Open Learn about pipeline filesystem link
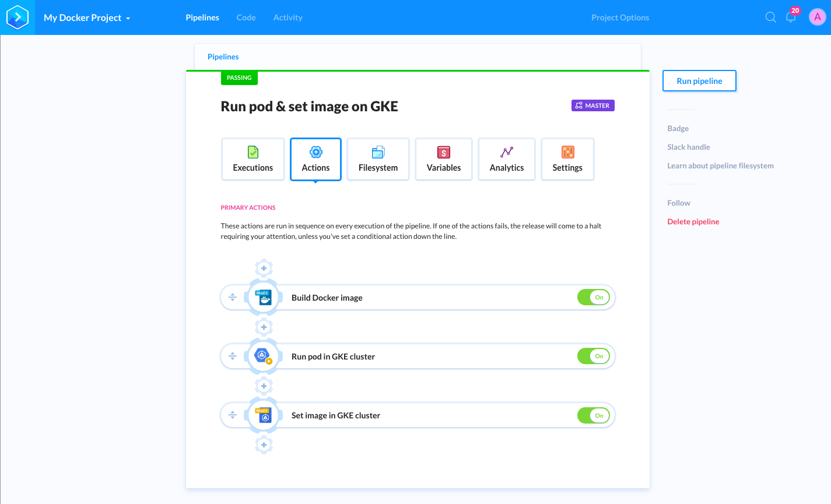831x504 pixels. pyautogui.click(x=721, y=165)
